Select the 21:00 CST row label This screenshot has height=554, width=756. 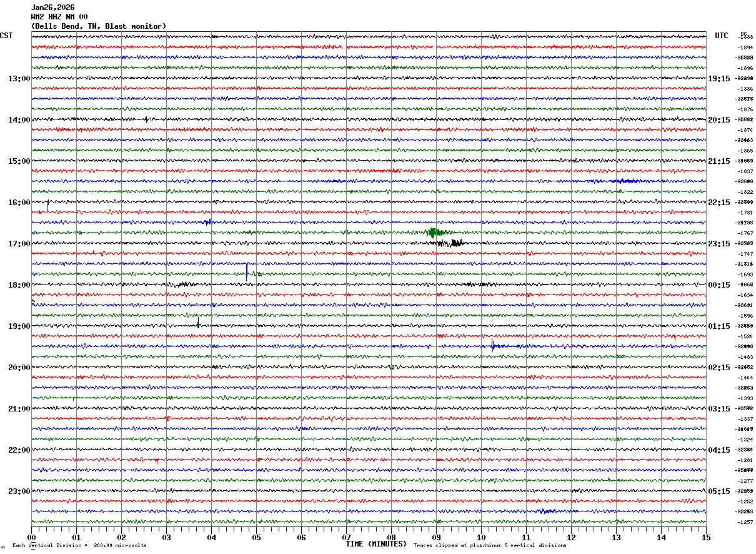pos(19,409)
